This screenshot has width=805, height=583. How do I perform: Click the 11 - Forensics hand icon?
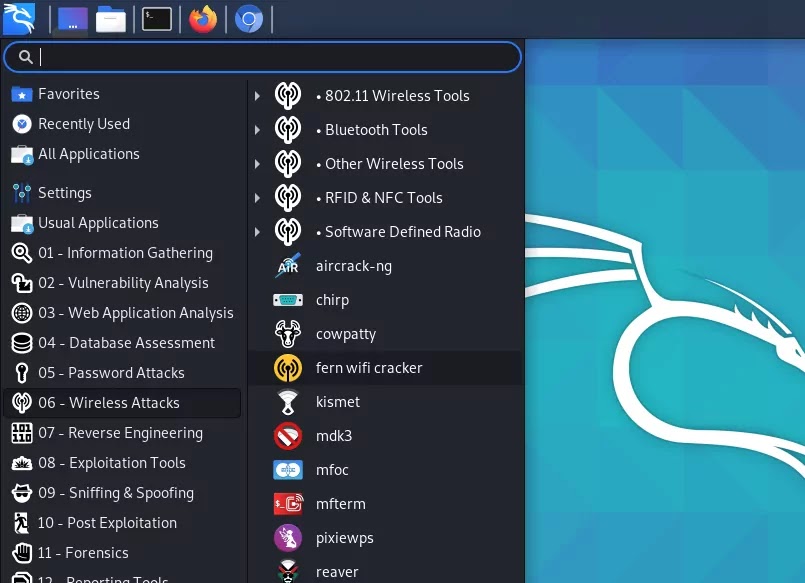click(22, 553)
